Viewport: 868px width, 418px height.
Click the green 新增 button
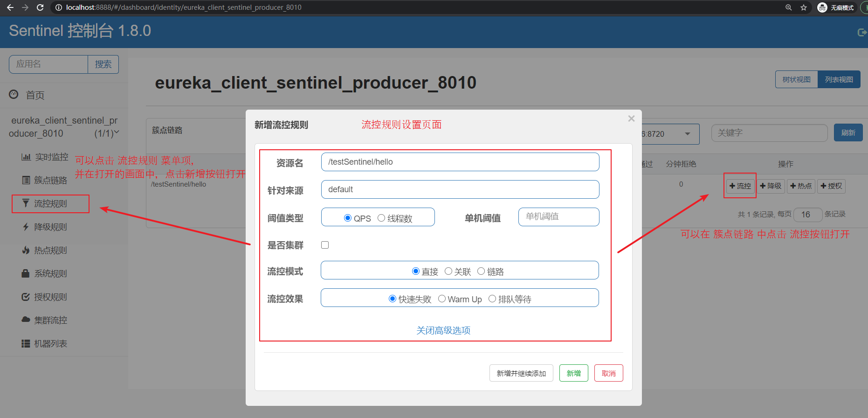[574, 373]
